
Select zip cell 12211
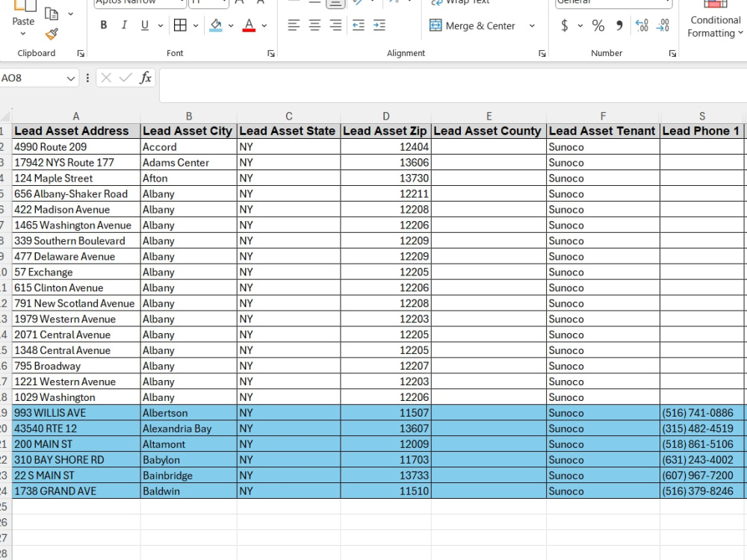(386, 194)
